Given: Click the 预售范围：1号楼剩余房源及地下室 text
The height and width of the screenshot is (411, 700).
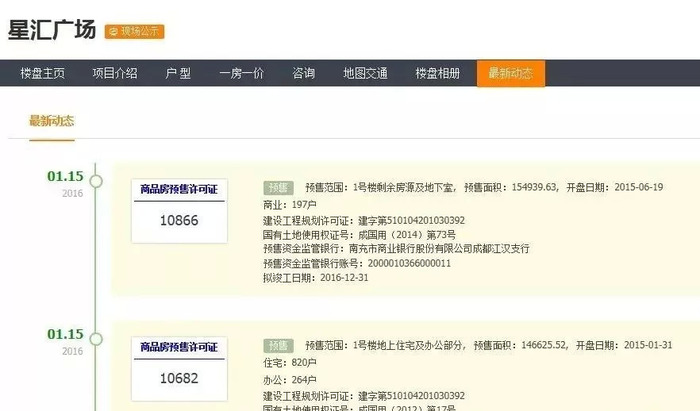Looking at the screenshot, I should (381, 187).
